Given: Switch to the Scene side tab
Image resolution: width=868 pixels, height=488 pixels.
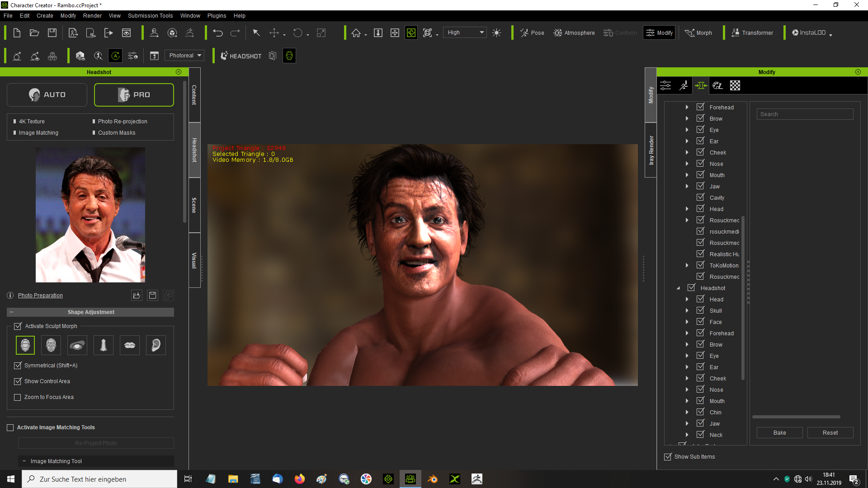Looking at the screenshot, I should point(194,205).
